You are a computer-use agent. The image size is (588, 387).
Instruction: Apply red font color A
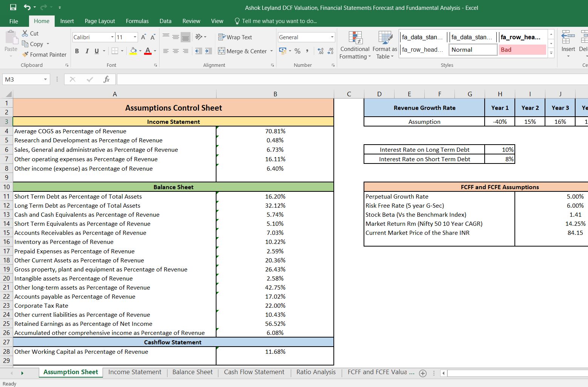tap(148, 51)
